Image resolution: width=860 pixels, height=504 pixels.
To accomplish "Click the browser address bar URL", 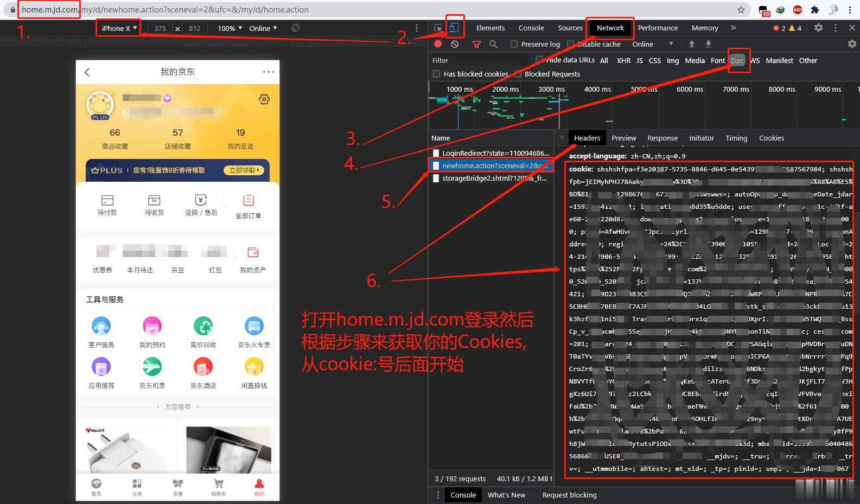I will pos(165,9).
